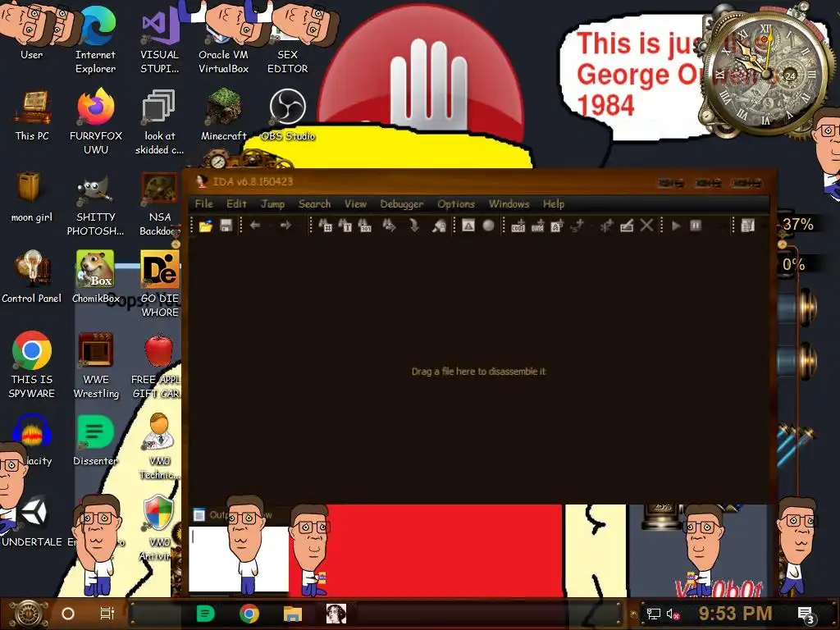This screenshot has width=840, height=630.
Task: Click the network tray icon
Action: (653, 614)
